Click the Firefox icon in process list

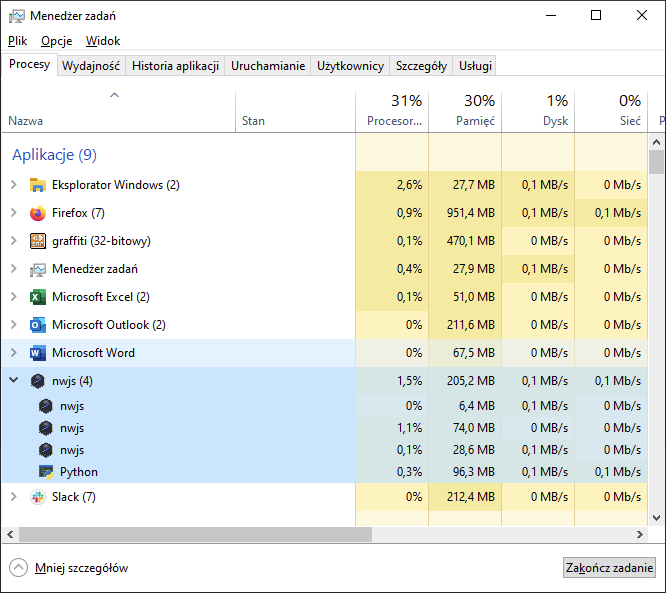[x=38, y=213]
